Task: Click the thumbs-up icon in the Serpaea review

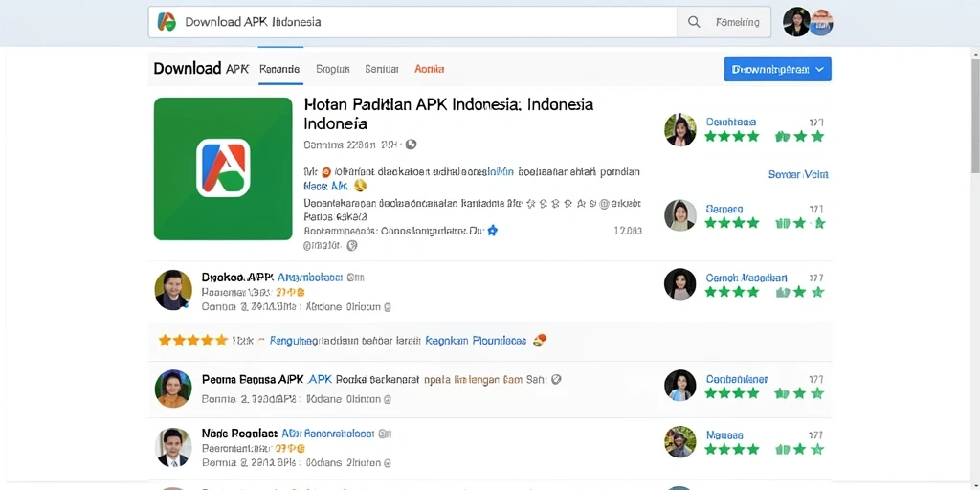Action: tap(783, 223)
